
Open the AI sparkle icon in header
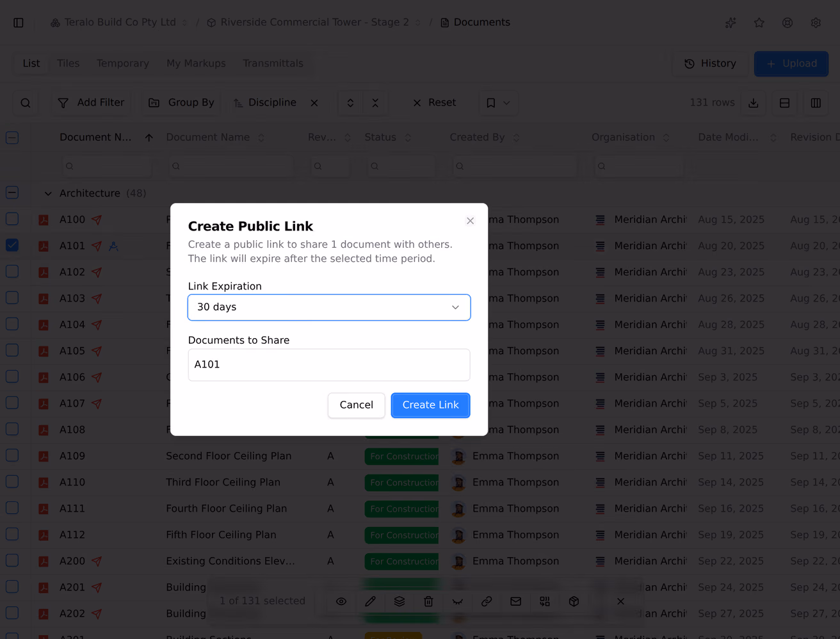click(731, 22)
